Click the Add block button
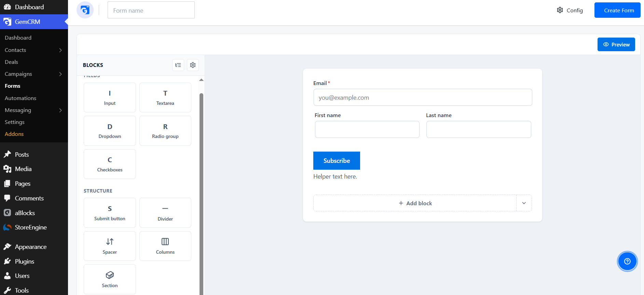 (x=415, y=203)
